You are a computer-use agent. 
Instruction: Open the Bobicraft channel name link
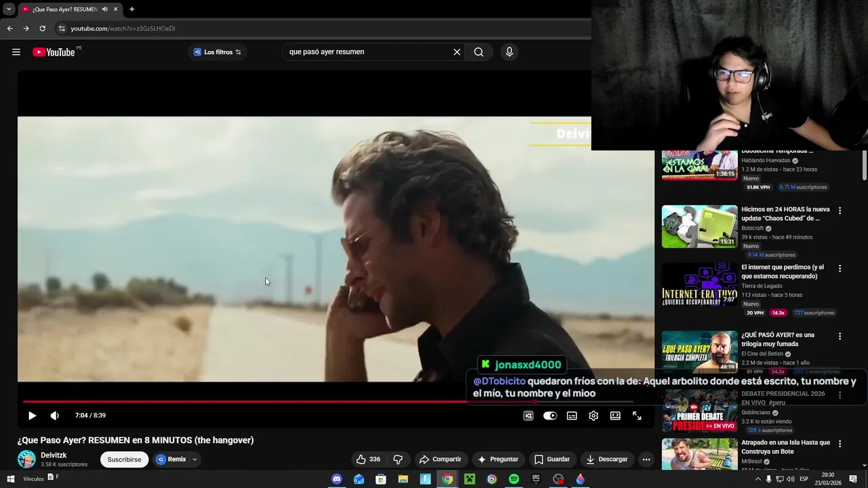pos(752,228)
